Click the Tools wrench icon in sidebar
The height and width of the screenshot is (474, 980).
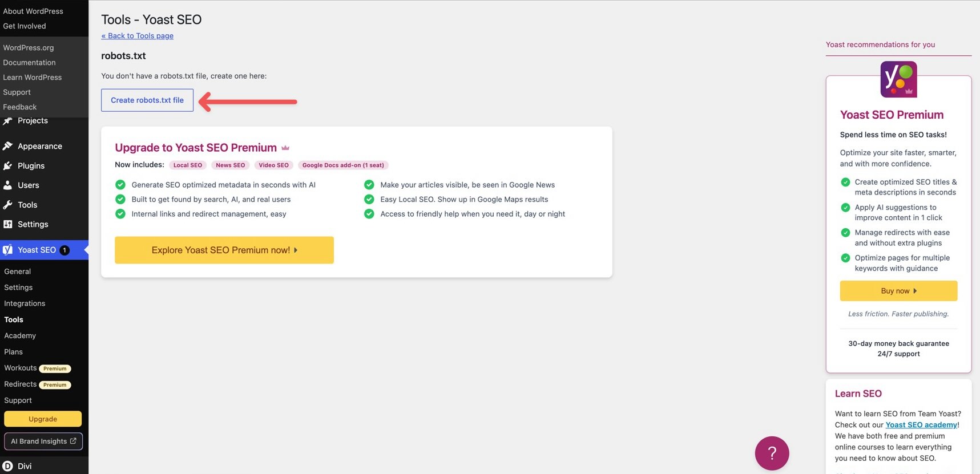[7, 205]
